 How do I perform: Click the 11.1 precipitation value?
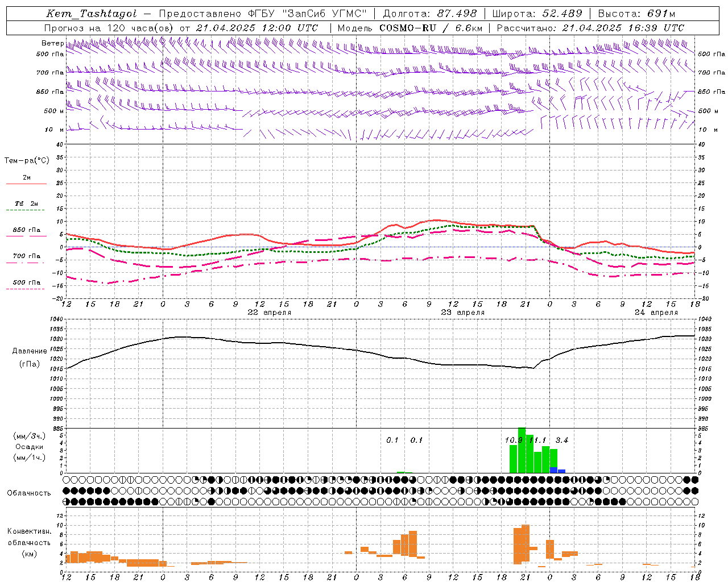click(537, 440)
